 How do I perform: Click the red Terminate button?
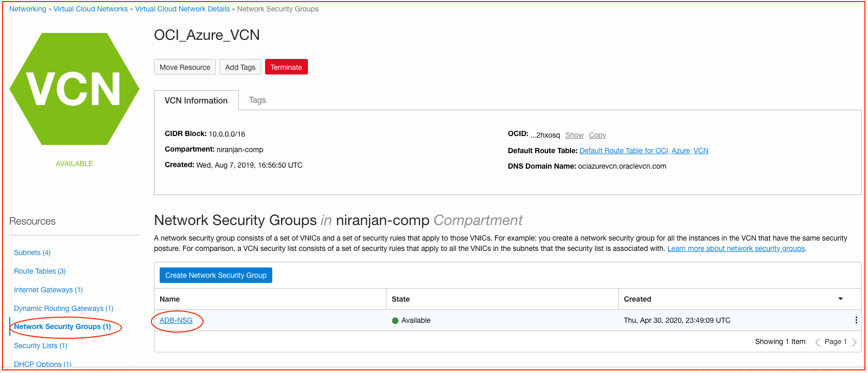point(286,67)
